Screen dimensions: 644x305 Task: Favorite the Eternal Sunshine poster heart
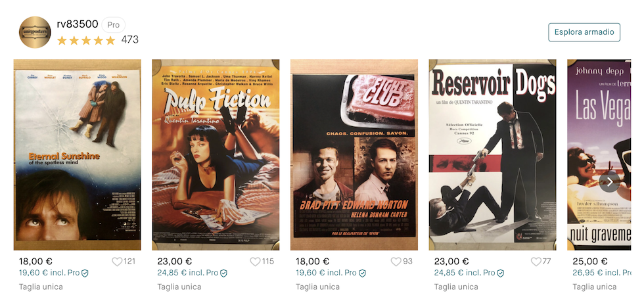(x=117, y=262)
